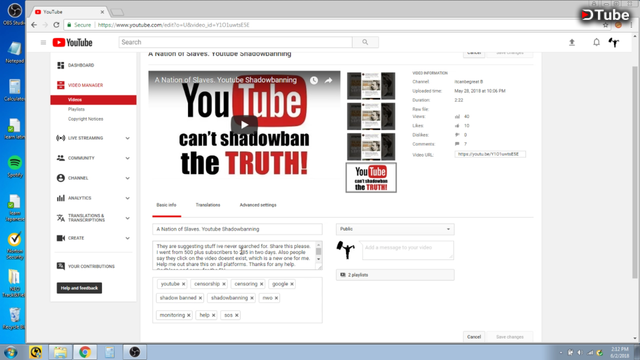This screenshot has height=360, width=640.
Task: Open the Public privacy dropdown
Action: pyautogui.click(x=395, y=229)
